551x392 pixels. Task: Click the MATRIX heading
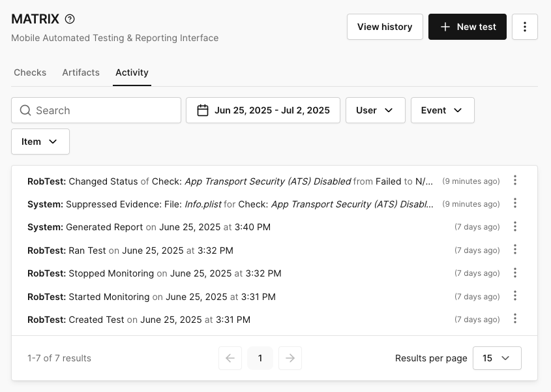coord(35,19)
